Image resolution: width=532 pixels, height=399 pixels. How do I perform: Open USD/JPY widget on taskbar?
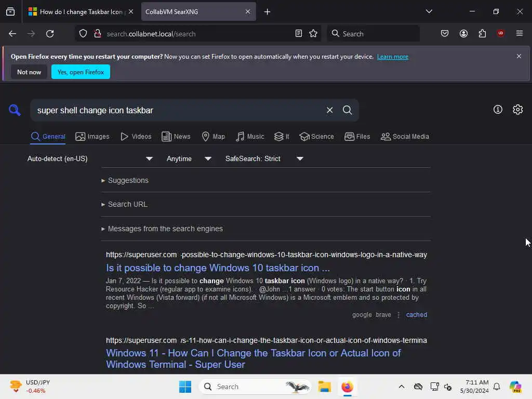tap(30, 387)
